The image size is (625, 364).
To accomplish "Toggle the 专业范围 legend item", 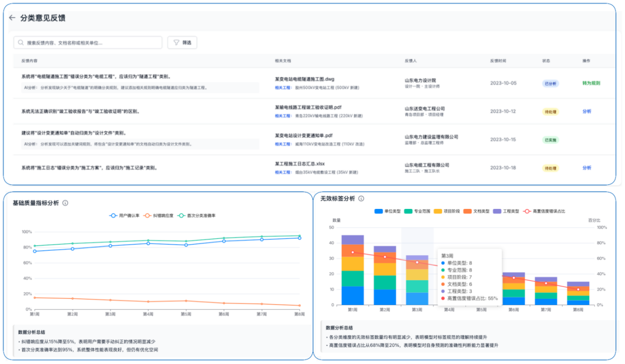I will tap(418, 211).
